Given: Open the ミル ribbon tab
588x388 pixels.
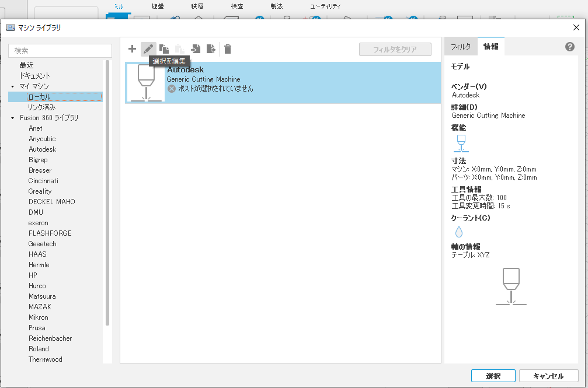Looking at the screenshot, I should pyautogui.click(x=119, y=6).
